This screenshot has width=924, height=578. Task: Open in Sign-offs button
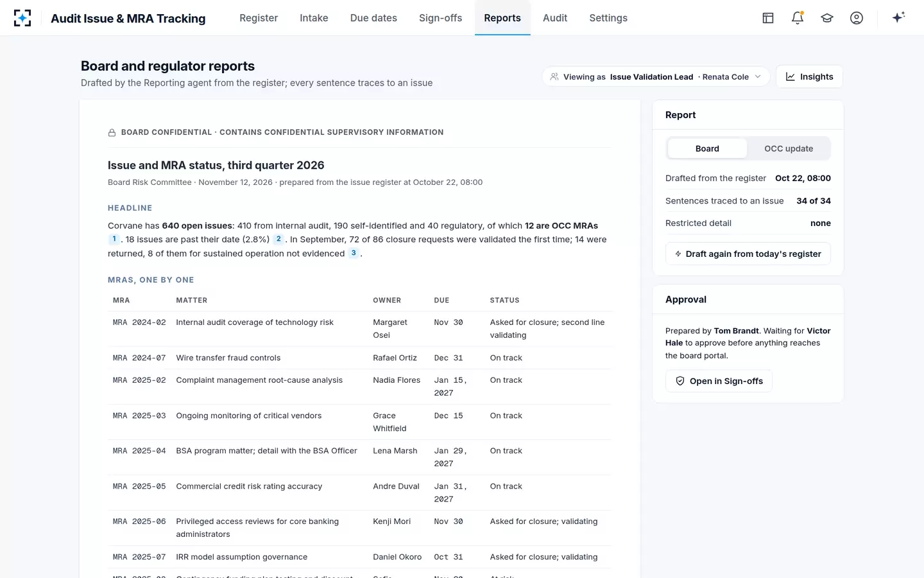coord(719,381)
